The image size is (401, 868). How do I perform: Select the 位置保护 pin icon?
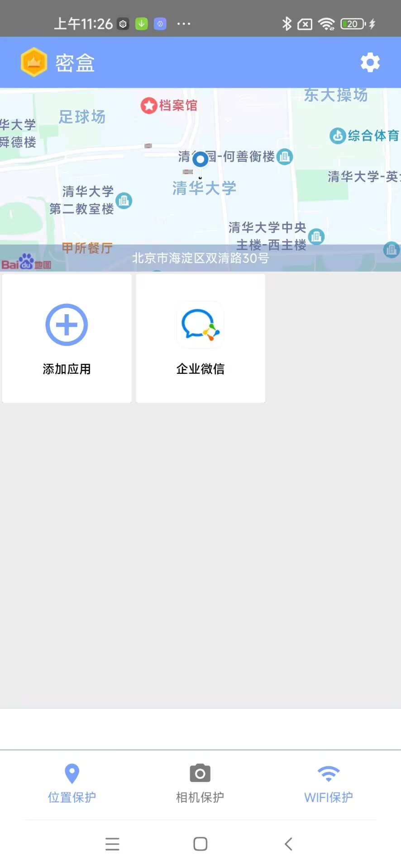[x=72, y=774]
